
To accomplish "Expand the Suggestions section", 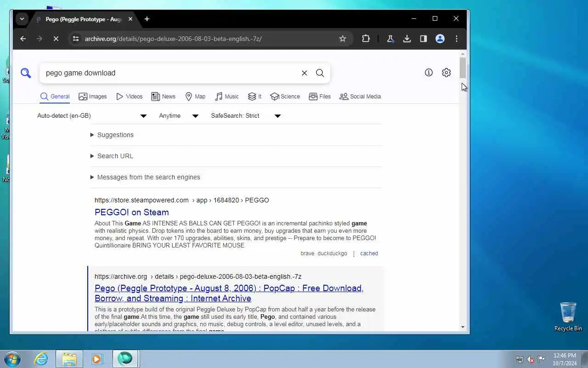I will pos(112,135).
